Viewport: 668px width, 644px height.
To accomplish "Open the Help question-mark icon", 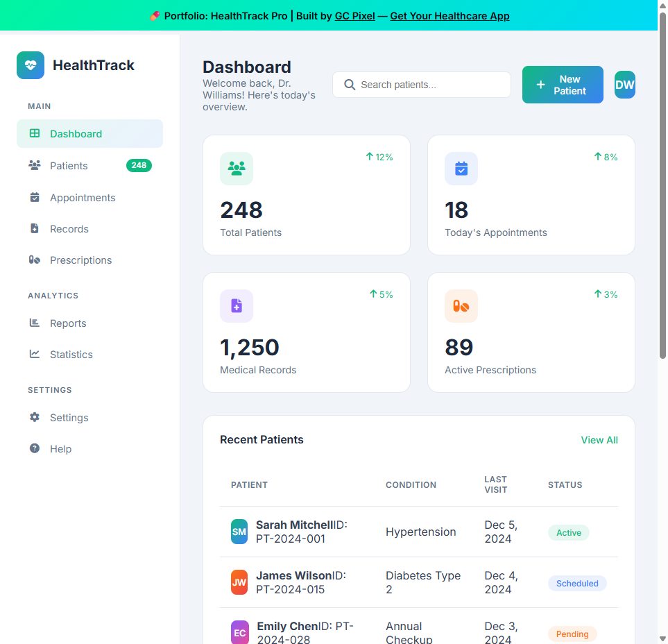I will point(34,448).
